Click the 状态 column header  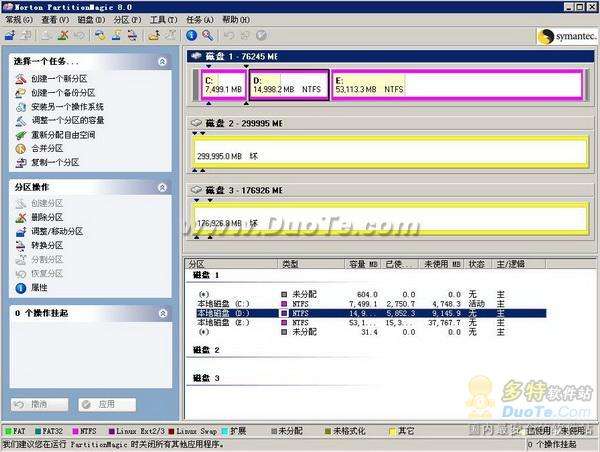coord(477,264)
